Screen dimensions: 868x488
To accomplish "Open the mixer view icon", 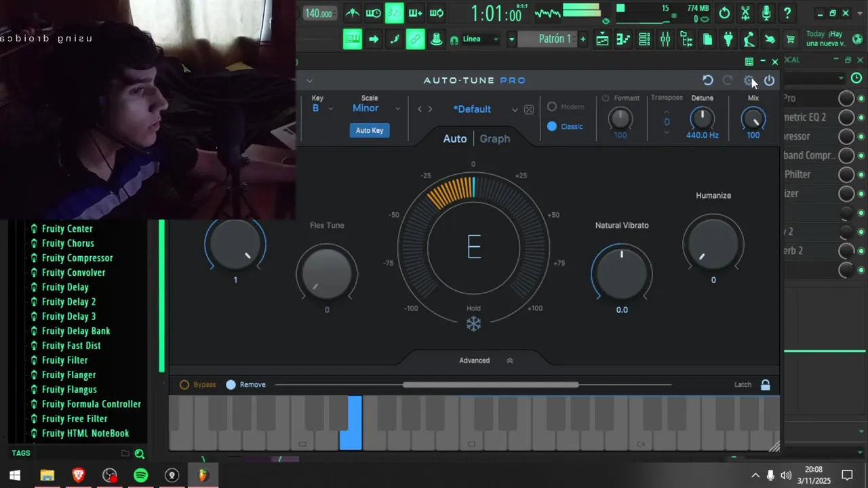I will pyautogui.click(x=665, y=39).
